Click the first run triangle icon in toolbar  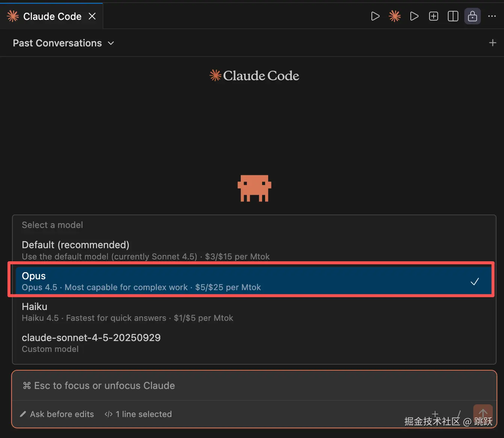(x=375, y=16)
